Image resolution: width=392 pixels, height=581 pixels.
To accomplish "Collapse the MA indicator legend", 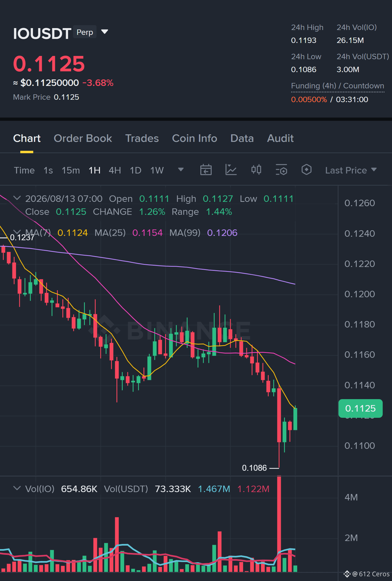I will 17,232.
